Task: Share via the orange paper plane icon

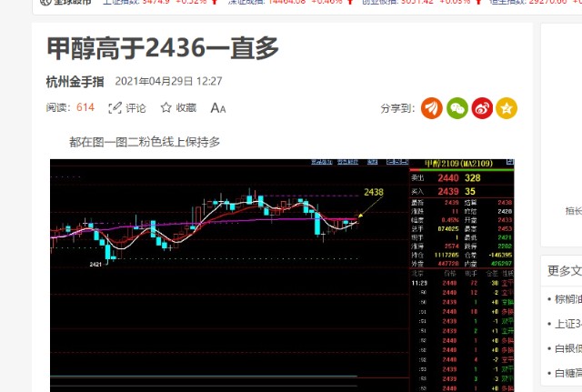Action: point(432,108)
